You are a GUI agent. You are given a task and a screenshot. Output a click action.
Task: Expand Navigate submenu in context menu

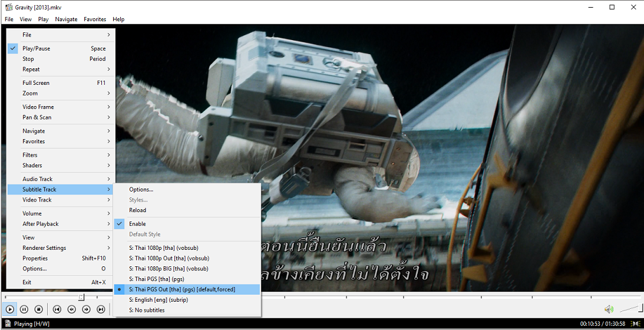point(61,131)
